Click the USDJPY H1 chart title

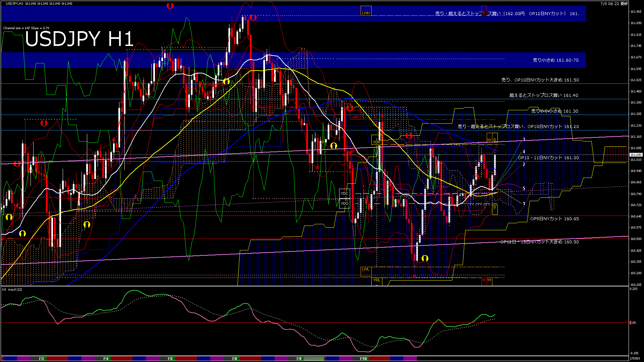point(79,39)
